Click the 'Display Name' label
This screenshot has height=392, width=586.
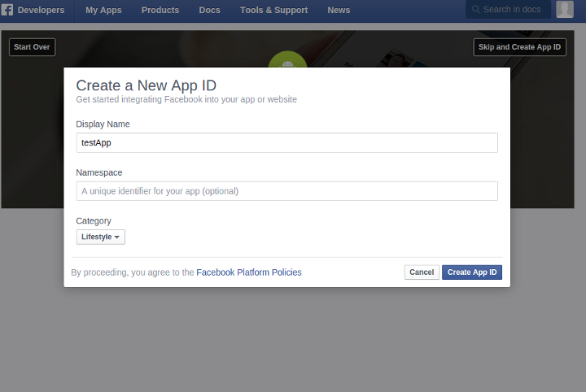click(x=103, y=124)
